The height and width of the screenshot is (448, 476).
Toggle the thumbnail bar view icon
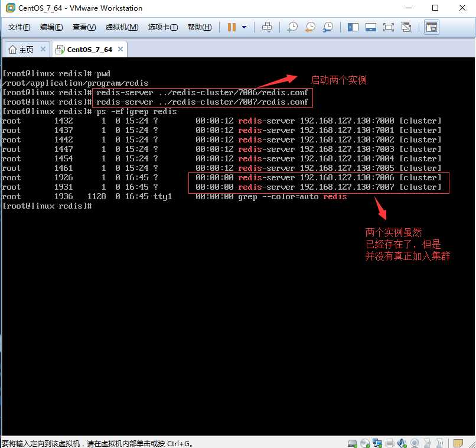(371, 27)
